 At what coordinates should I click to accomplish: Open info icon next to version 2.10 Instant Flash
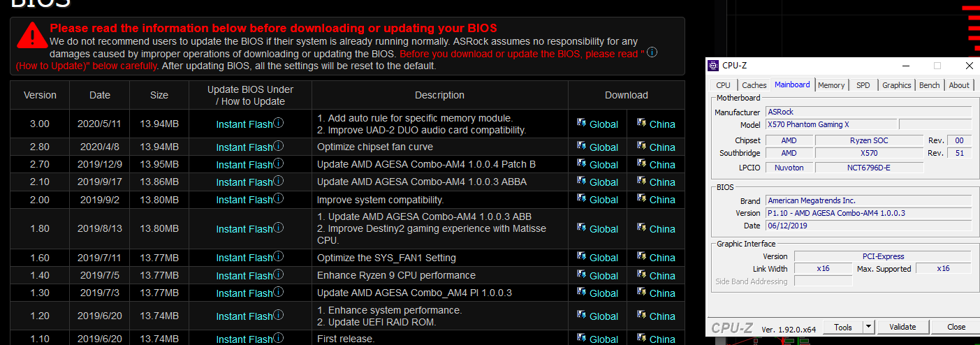click(x=278, y=181)
